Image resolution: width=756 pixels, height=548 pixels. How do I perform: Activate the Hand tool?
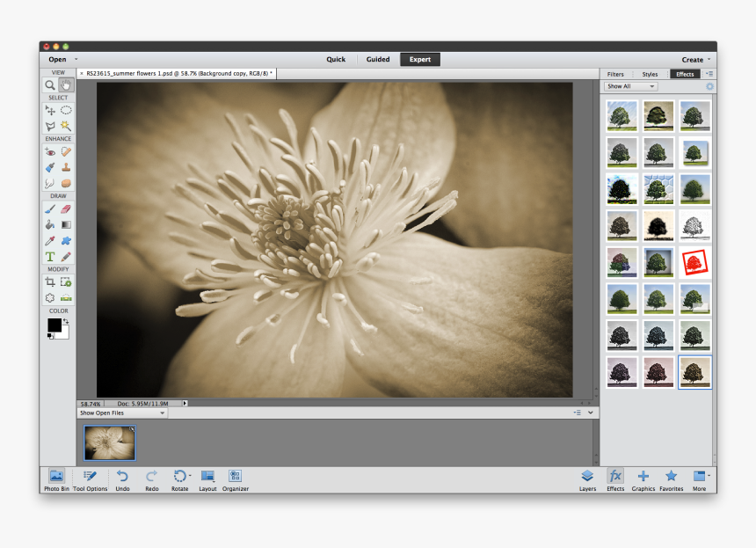tap(65, 85)
